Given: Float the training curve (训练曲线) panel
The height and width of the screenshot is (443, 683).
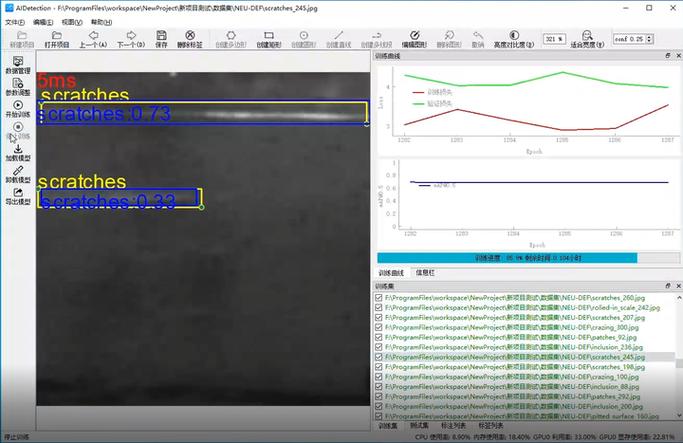Looking at the screenshot, I should [x=668, y=56].
